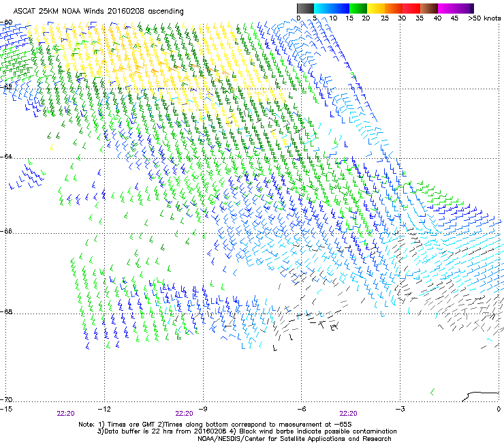Click the '-3' longitude axis label
The height and width of the screenshot is (443, 504).
click(x=400, y=409)
